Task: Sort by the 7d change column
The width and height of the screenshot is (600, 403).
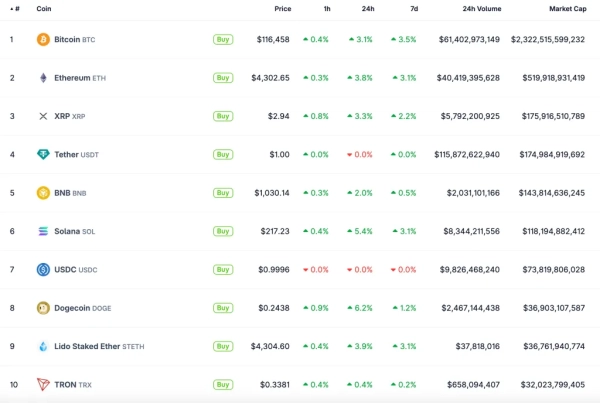Action: (x=411, y=9)
